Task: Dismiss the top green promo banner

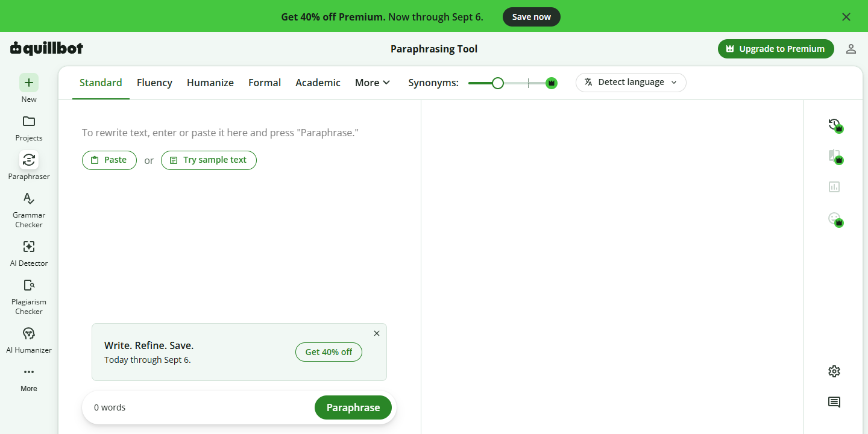Action: (x=846, y=17)
